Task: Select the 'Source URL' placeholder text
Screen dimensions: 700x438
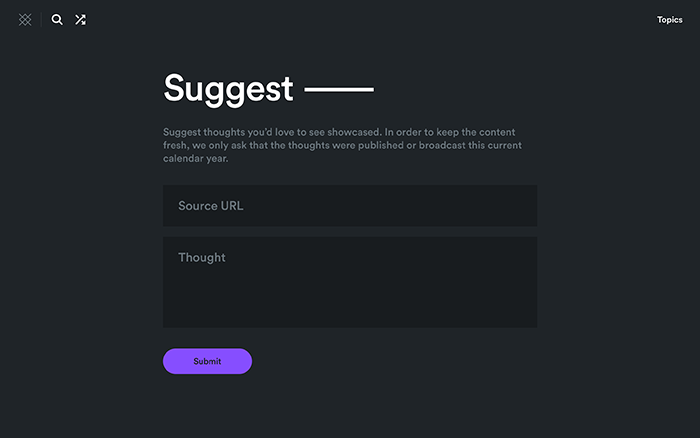Action: point(211,206)
